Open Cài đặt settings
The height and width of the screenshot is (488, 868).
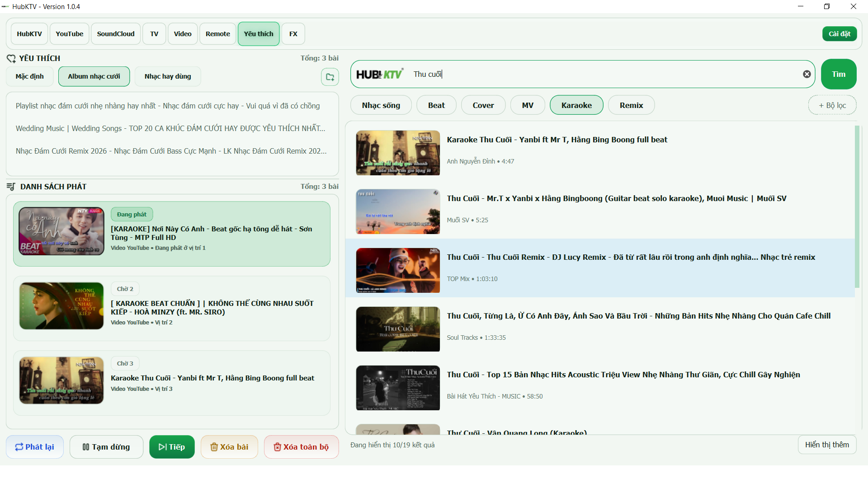click(840, 34)
